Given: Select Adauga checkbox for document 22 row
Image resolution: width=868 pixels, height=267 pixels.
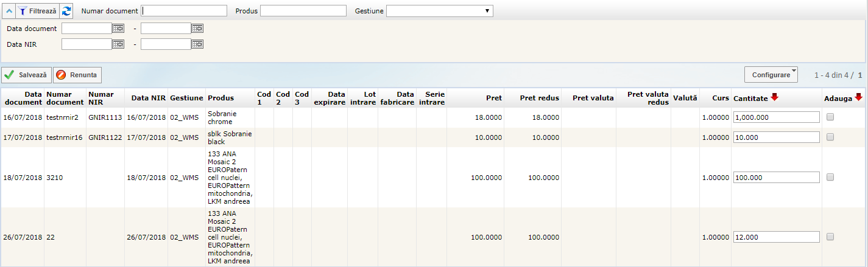Looking at the screenshot, I should (x=830, y=237).
